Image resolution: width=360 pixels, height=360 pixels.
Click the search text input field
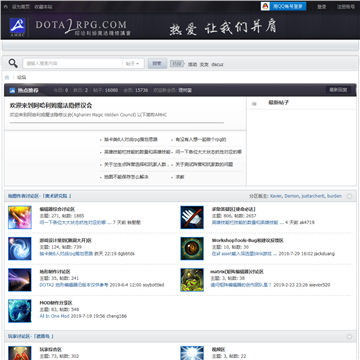pos(73,63)
